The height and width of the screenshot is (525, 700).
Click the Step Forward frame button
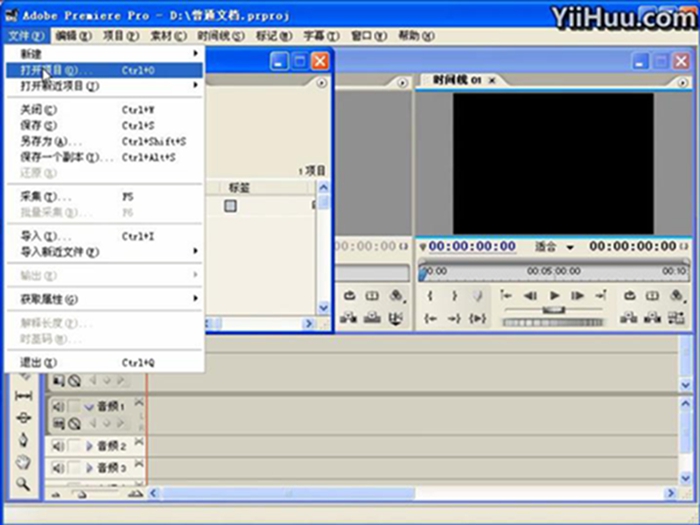[577, 296]
